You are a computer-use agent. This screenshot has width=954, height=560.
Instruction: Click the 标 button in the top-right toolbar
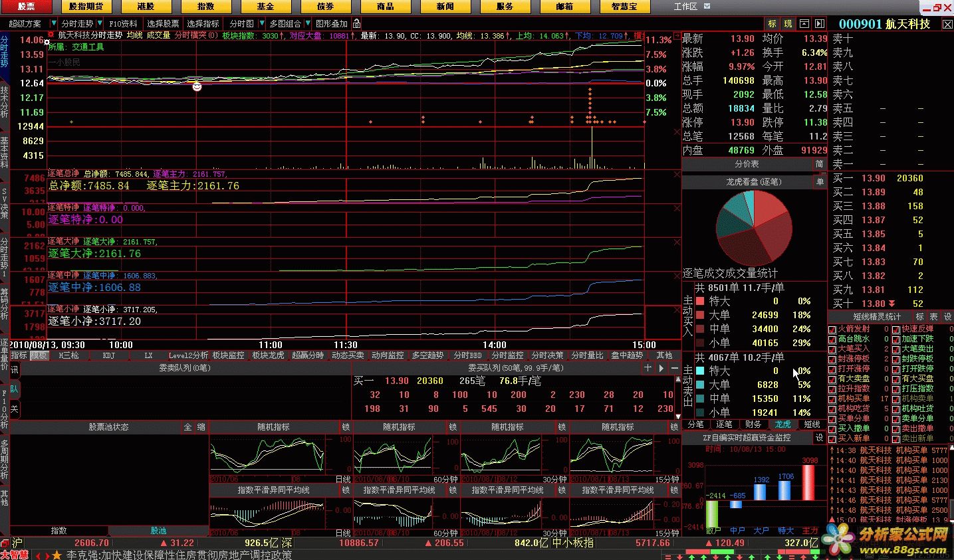pos(772,23)
